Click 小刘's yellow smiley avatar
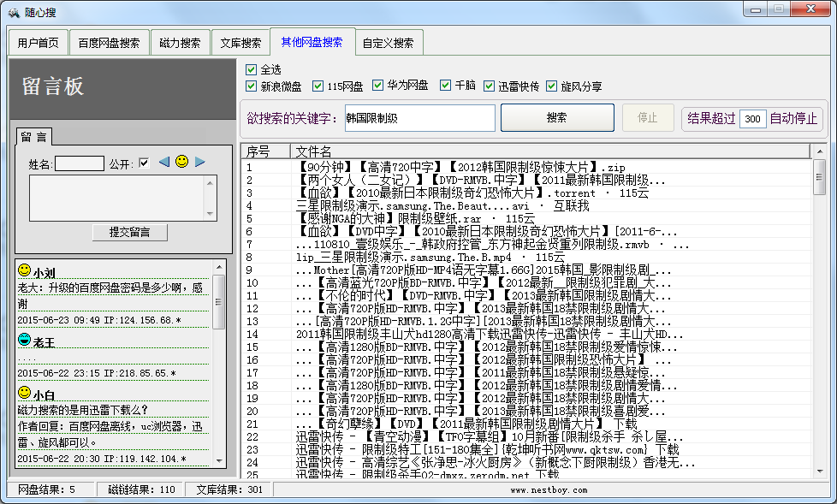 [x=24, y=271]
